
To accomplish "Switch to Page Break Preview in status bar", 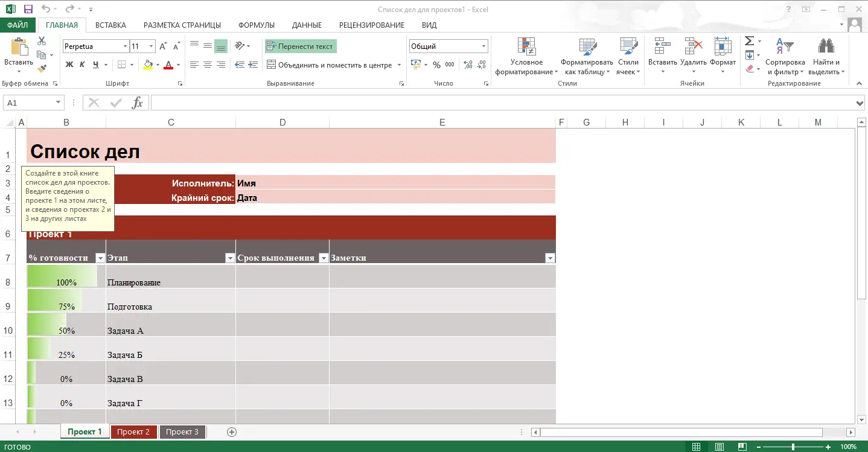I will pyautogui.click(x=742, y=447).
